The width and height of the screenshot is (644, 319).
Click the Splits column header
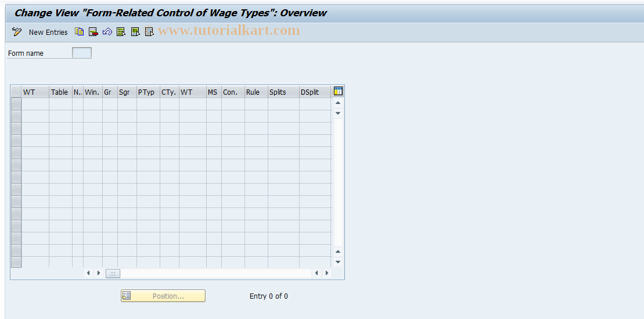pos(284,92)
